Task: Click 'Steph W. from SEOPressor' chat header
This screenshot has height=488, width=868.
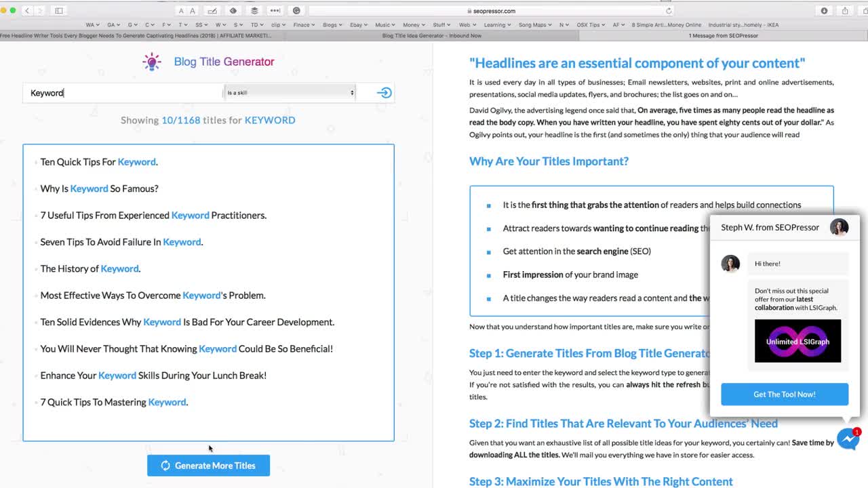Action: 770,227
